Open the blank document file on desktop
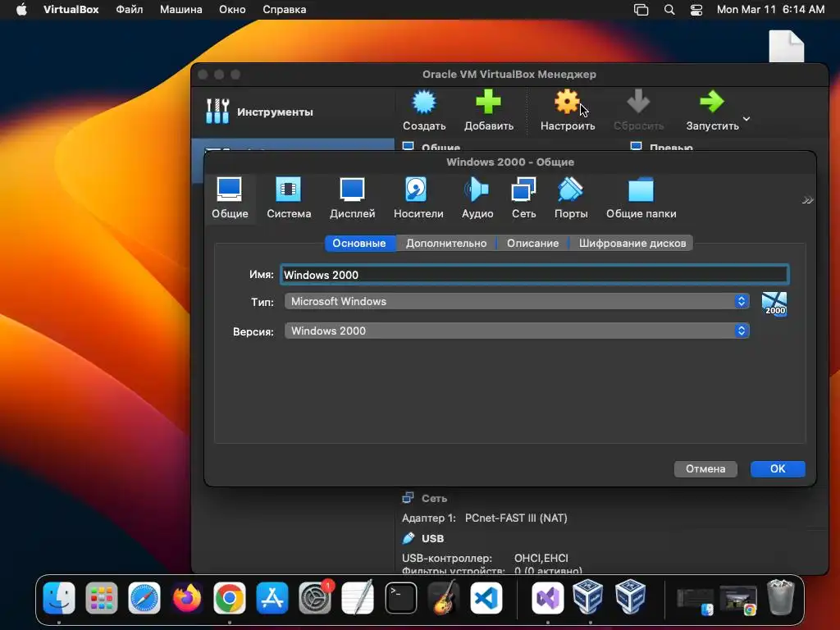The height and width of the screenshot is (630, 840). tap(786, 46)
